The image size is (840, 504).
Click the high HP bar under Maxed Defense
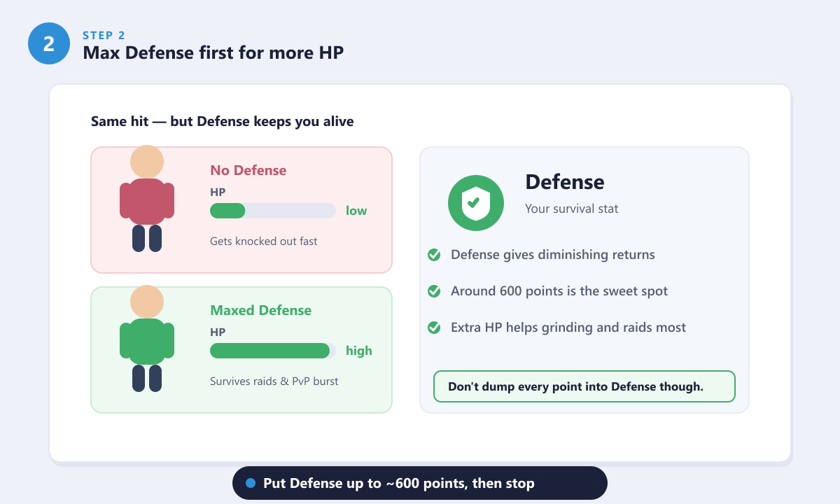coord(273,351)
